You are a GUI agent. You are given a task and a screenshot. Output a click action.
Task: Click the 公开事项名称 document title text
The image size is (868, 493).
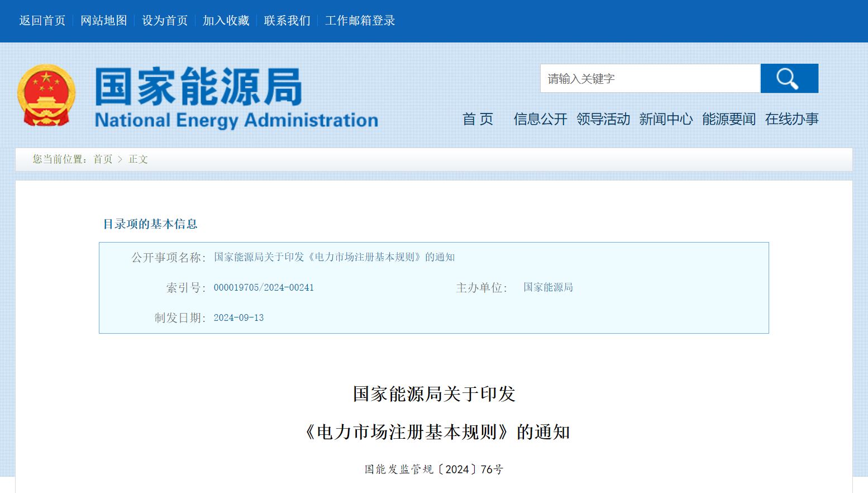click(334, 257)
